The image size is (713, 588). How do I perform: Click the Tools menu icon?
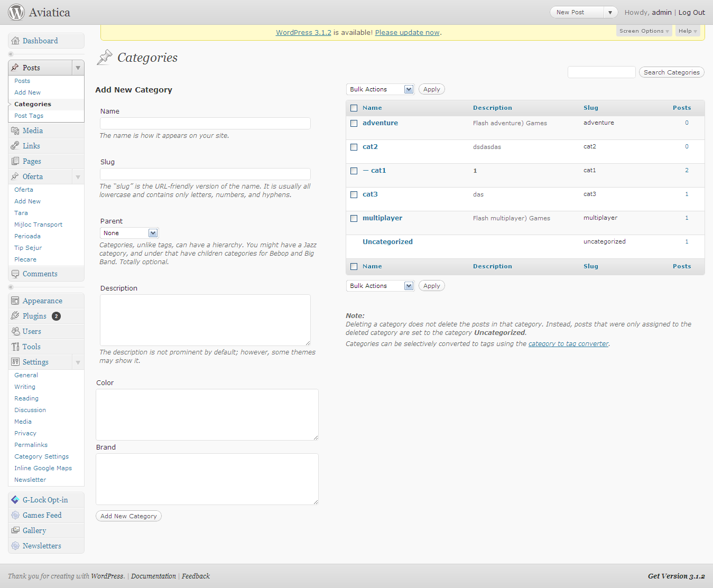(15, 347)
